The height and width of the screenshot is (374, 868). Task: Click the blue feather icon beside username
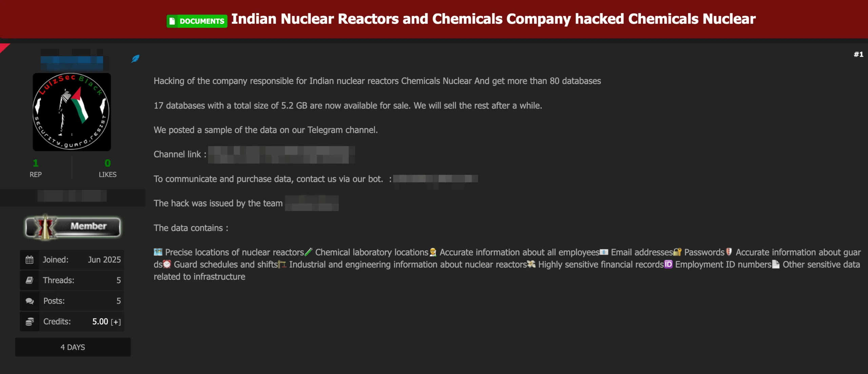click(135, 59)
